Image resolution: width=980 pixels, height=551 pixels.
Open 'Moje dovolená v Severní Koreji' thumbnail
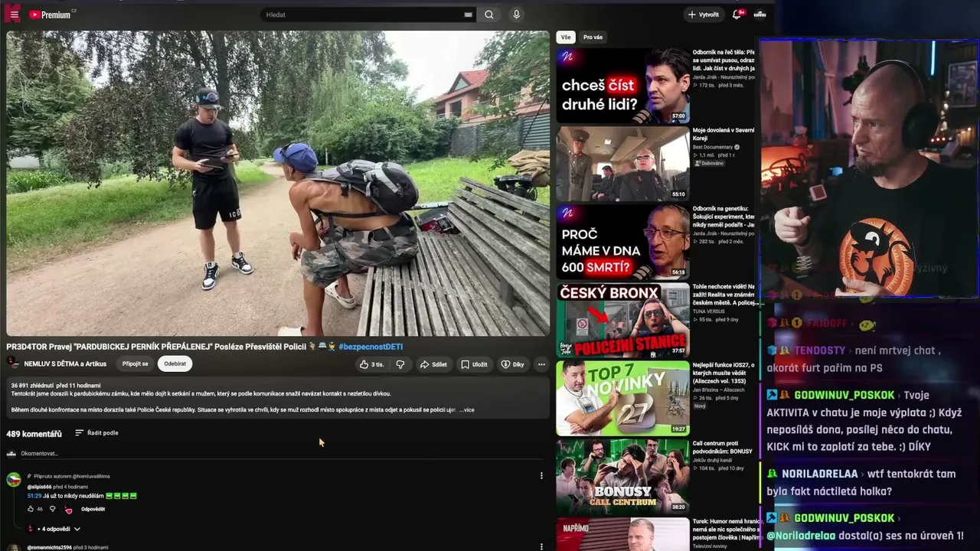623,164
